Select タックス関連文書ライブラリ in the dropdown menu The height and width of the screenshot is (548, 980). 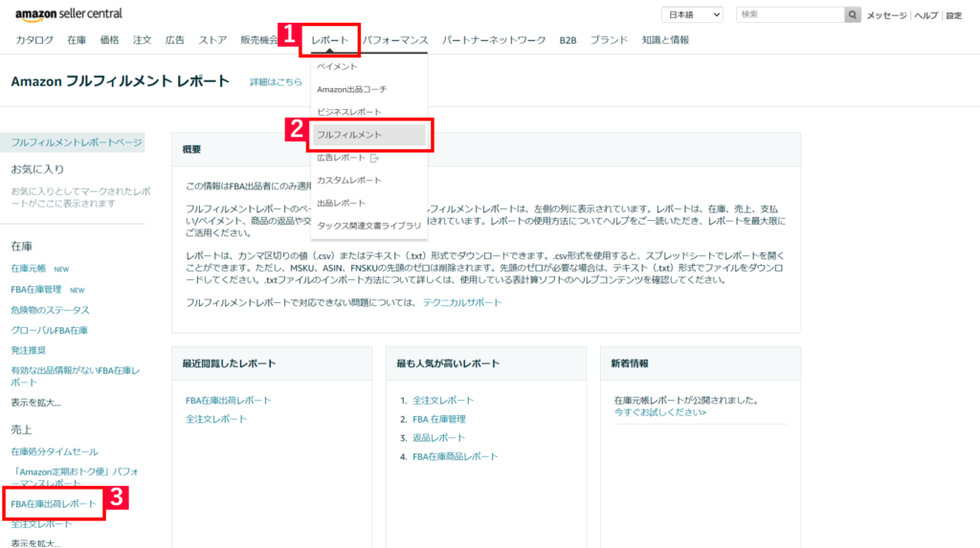tap(368, 226)
